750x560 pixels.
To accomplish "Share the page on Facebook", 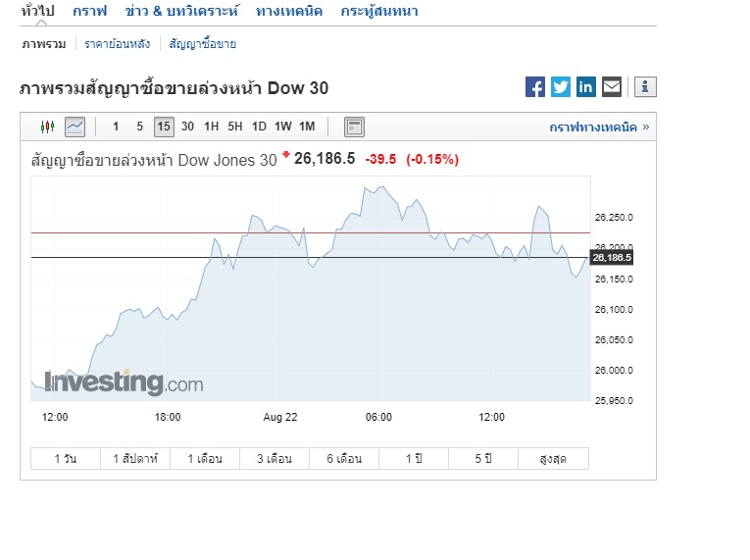I will 535,87.
